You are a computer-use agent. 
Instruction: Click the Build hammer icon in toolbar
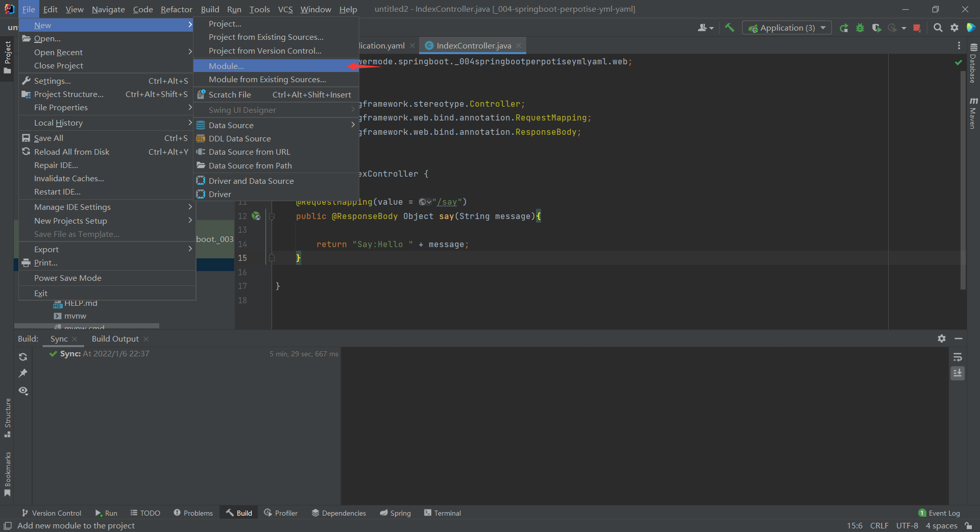tap(729, 28)
